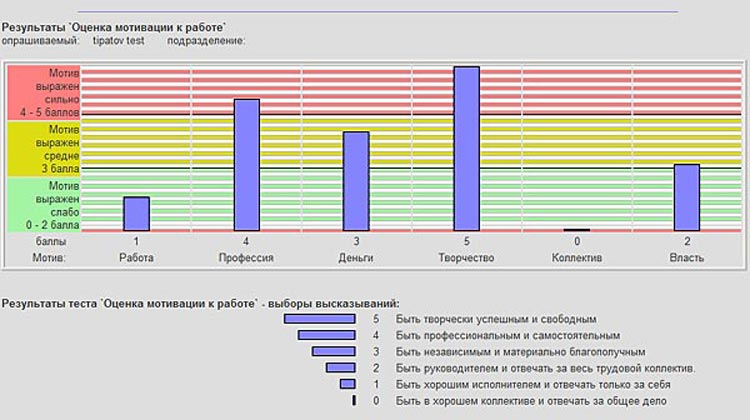750x420 pixels.
Task: Click the 'Мотив:' row label
Action: pyautogui.click(x=49, y=258)
